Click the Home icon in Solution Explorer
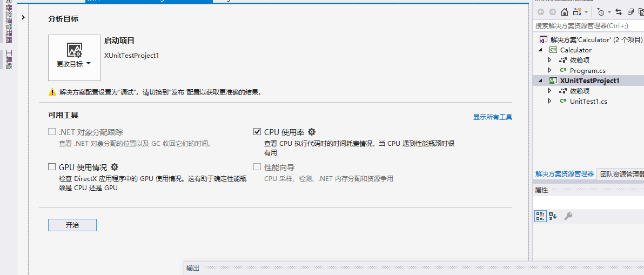 pyautogui.click(x=565, y=12)
